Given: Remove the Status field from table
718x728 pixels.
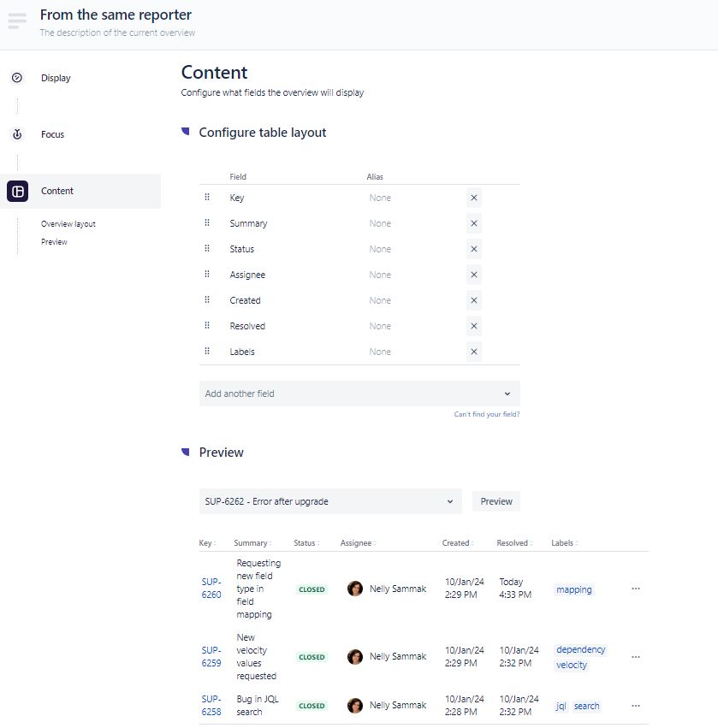Looking at the screenshot, I should click(x=473, y=249).
